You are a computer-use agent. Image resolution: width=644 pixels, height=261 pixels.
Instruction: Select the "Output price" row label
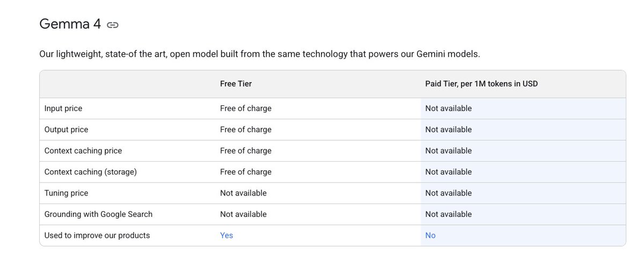click(x=67, y=129)
